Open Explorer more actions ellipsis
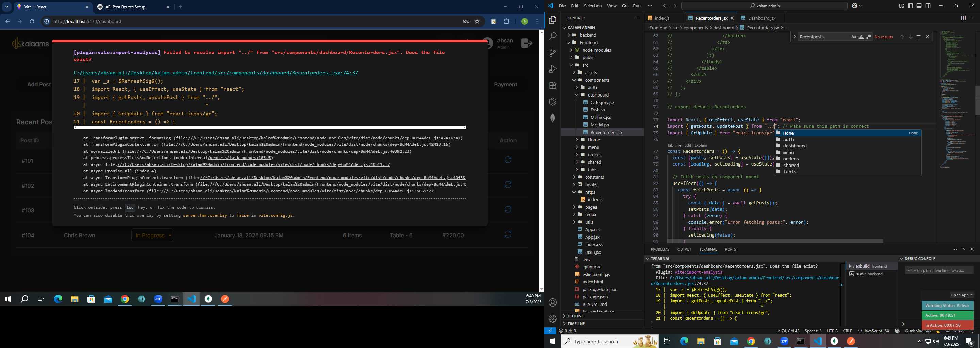This screenshot has width=980, height=348. pyautogui.click(x=636, y=18)
